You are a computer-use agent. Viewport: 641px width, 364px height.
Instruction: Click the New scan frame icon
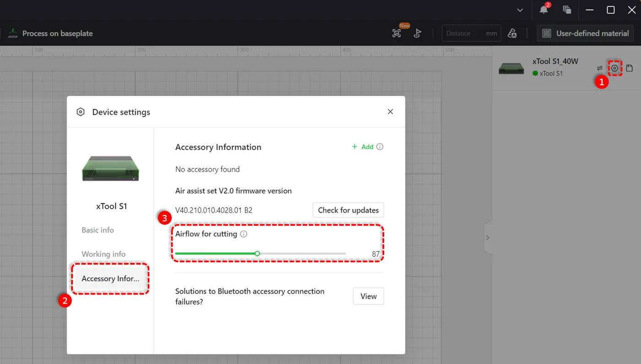pos(397,33)
